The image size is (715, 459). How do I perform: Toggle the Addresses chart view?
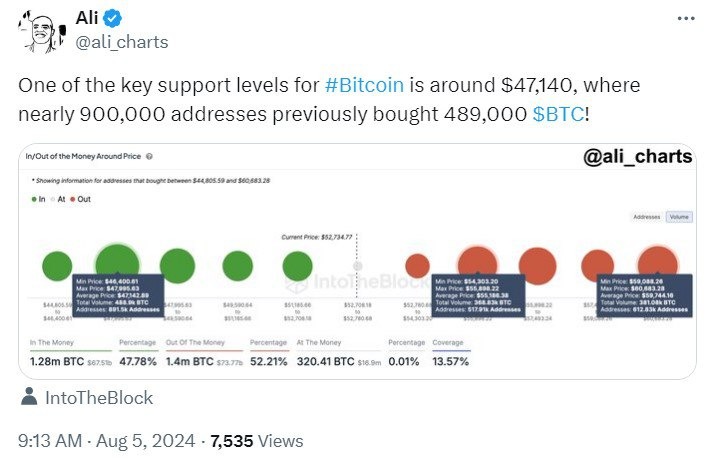(647, 217)
